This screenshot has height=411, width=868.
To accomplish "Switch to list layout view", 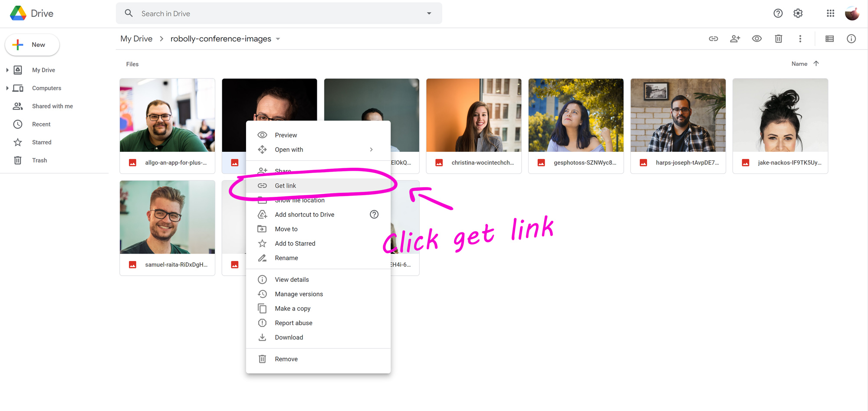I will [829, 39].
